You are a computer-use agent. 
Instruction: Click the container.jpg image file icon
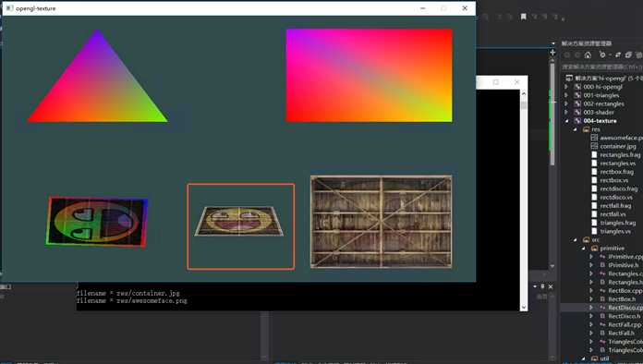(x=594, y=146)
